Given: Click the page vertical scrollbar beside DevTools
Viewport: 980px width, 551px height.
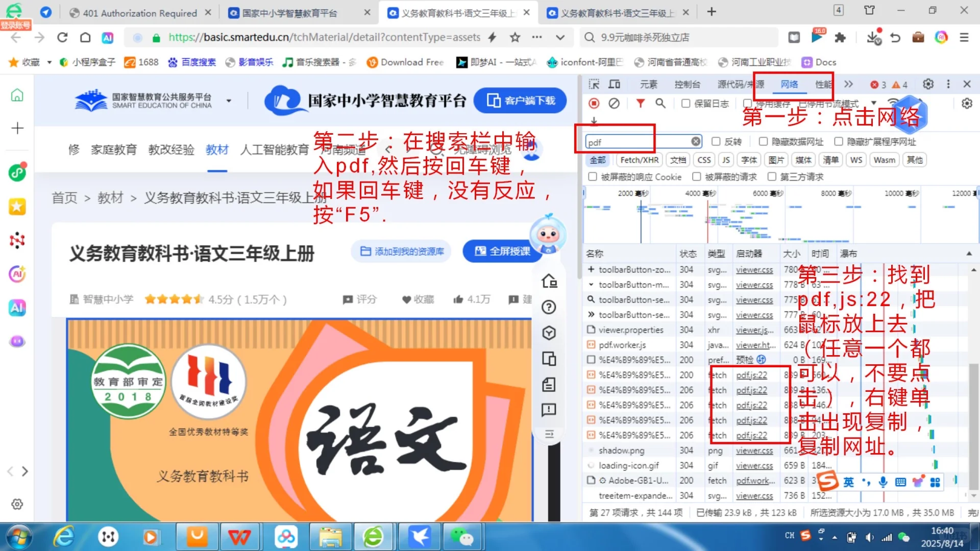Looking at the screenshot, I should coord(579,176).
